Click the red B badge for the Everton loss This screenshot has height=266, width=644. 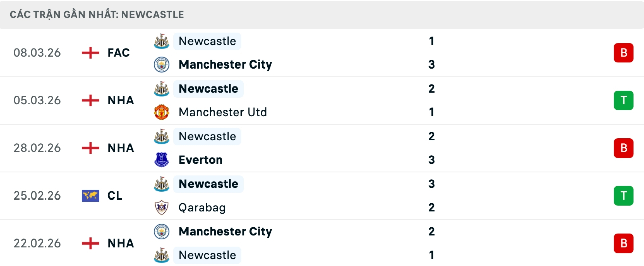tap(624, 148)
